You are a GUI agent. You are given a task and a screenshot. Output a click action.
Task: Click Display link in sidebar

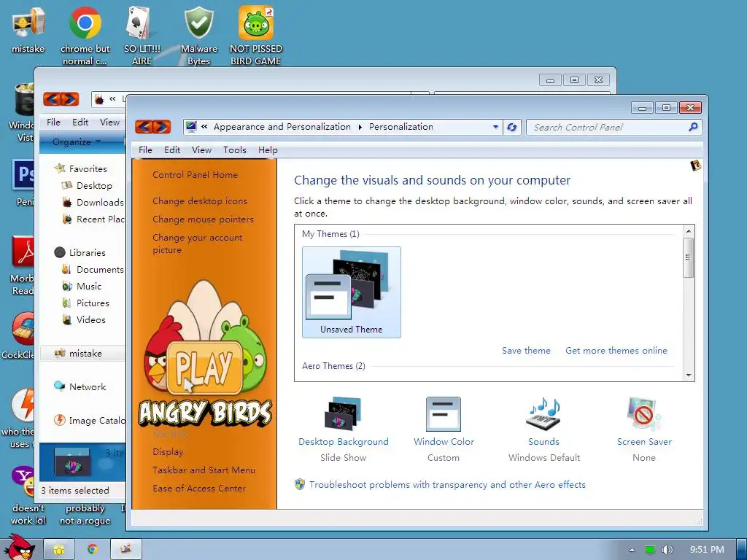pos(168,452)
